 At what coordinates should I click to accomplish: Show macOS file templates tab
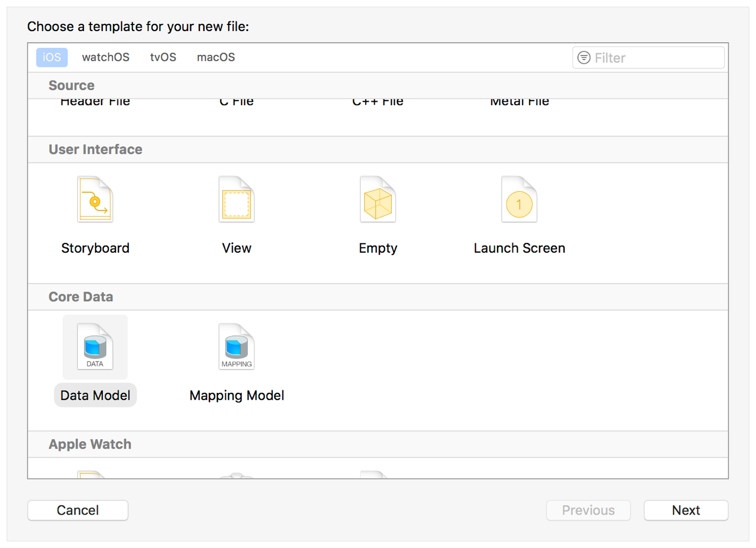(x=216, y=57)
